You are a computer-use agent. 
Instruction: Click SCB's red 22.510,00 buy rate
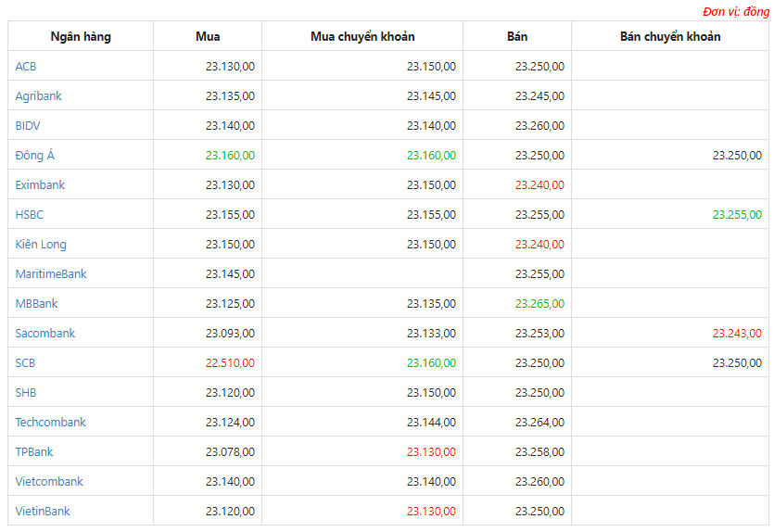point(230,362)
